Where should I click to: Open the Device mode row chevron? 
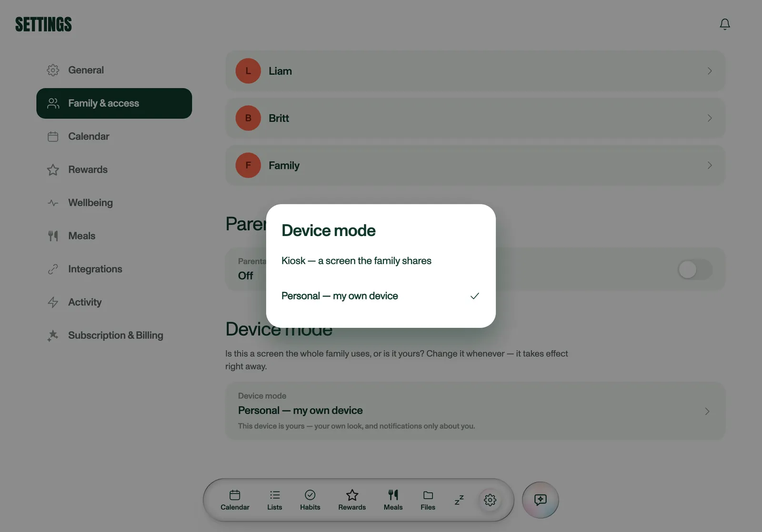click(707, 411)
